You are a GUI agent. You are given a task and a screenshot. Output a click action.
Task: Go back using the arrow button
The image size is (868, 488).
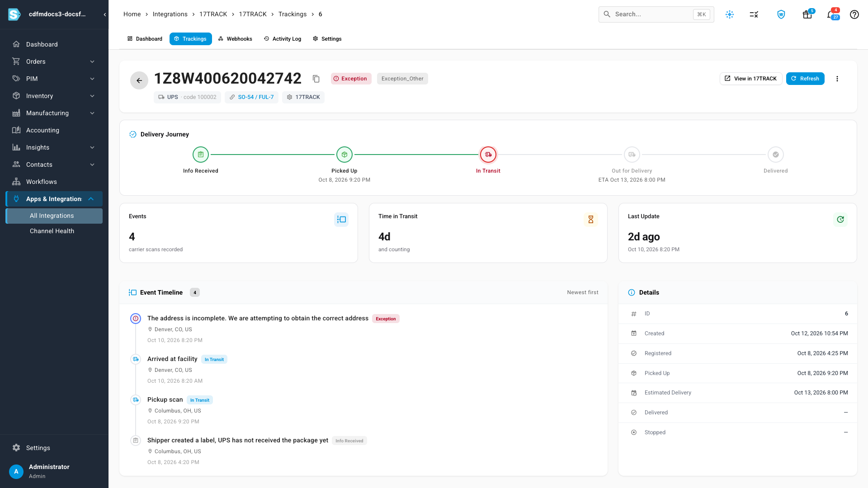click(x=139, y=80)
